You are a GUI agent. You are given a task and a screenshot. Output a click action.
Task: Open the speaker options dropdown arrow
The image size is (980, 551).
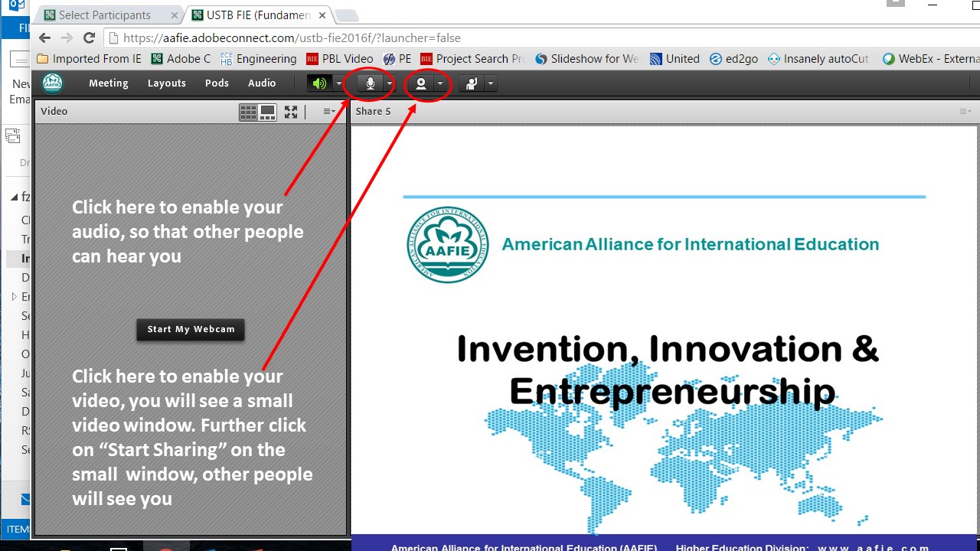(x=338, y=83)
